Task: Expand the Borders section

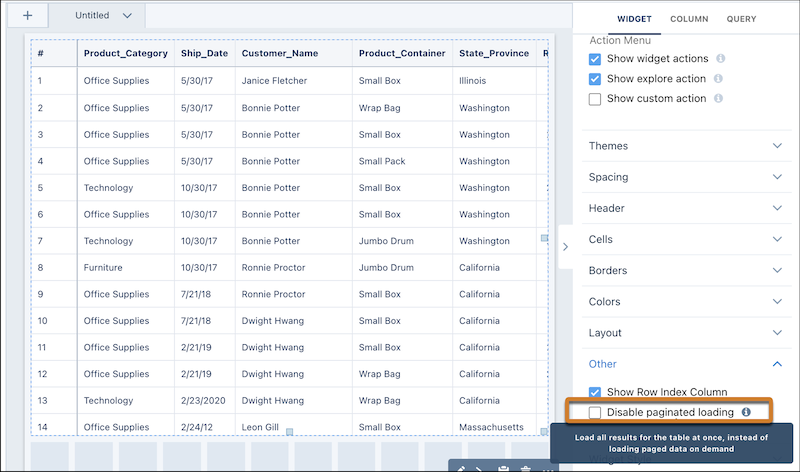Action: (x=684, y=271)
